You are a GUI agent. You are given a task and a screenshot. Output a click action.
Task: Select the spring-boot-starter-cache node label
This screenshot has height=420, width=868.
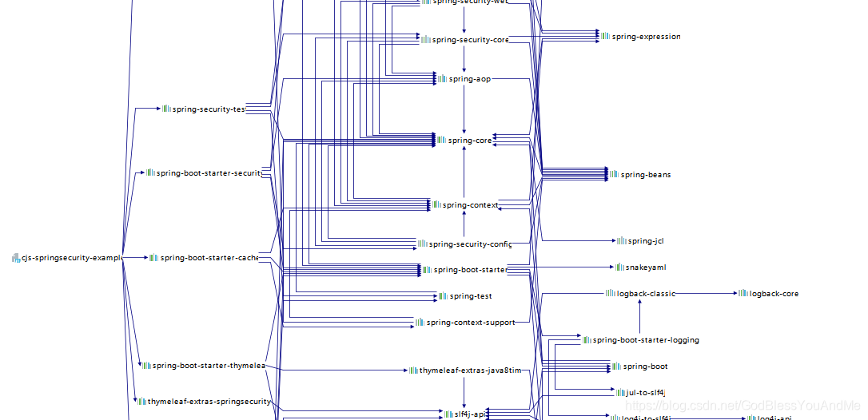209,258
